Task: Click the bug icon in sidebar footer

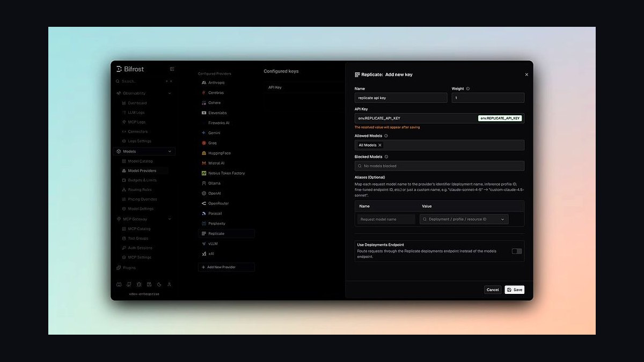Action: click(x=139, y=285)
